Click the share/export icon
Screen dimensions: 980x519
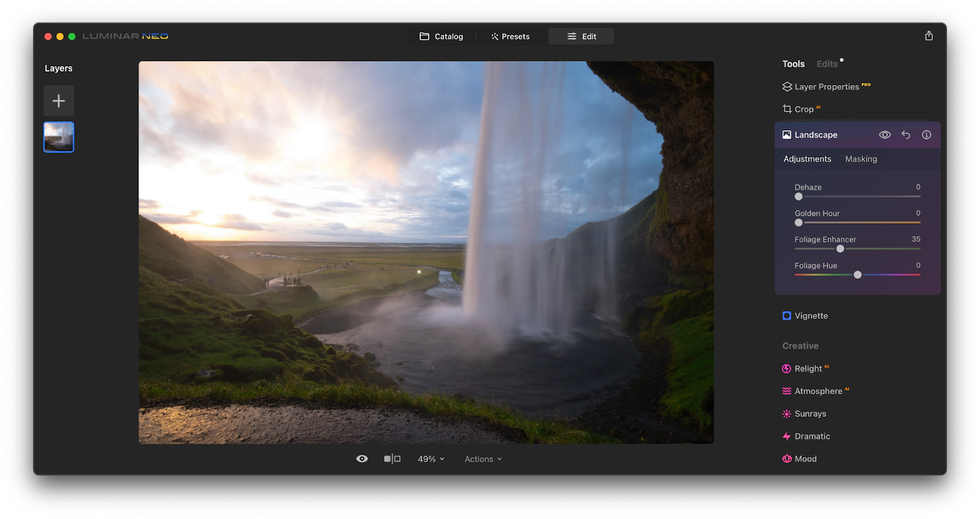click(929, 36)
